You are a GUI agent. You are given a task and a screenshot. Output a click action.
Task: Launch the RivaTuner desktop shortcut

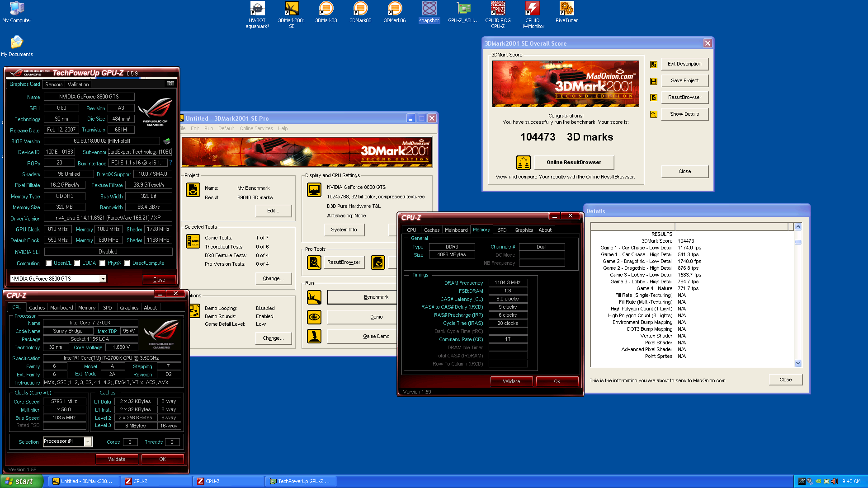tap(566, 12)
